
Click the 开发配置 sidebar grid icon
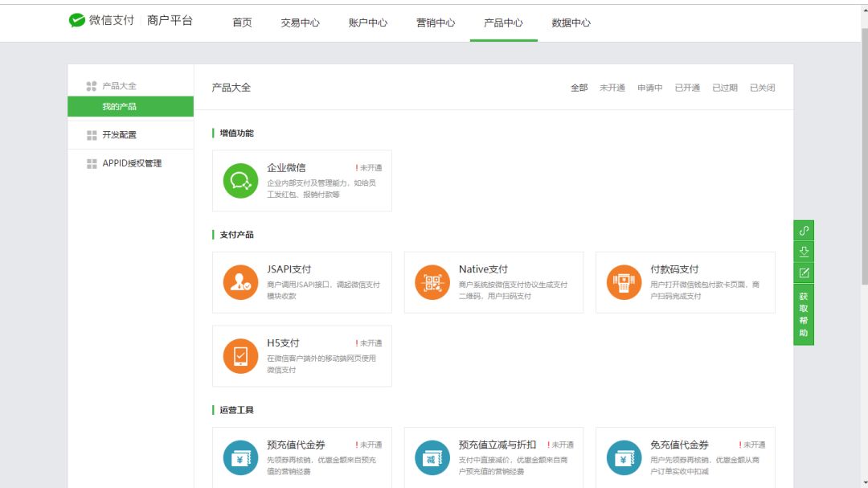pyautogui.click(x=92, y=135)
